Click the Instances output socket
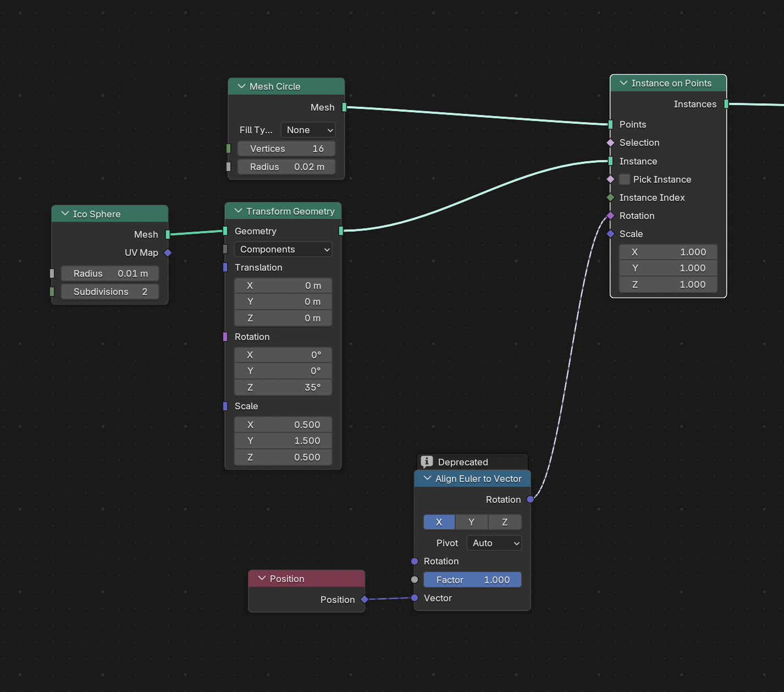Viewport: 784px width, 692px height. click(x=726, y=104)
